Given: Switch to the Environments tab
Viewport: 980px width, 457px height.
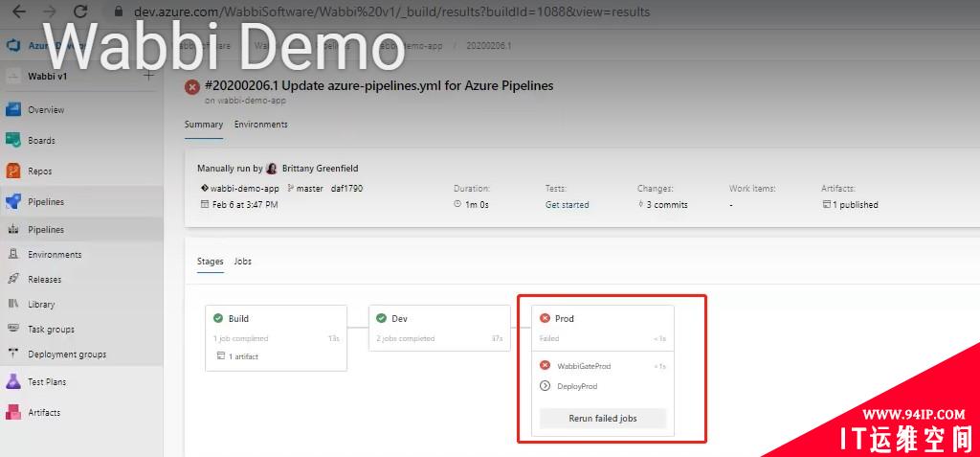Looking at the screenshot, I should (260, 125).
